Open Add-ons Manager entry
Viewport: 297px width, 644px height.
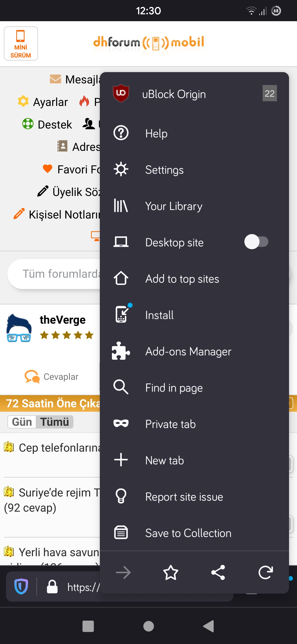[x=194, y=351]
